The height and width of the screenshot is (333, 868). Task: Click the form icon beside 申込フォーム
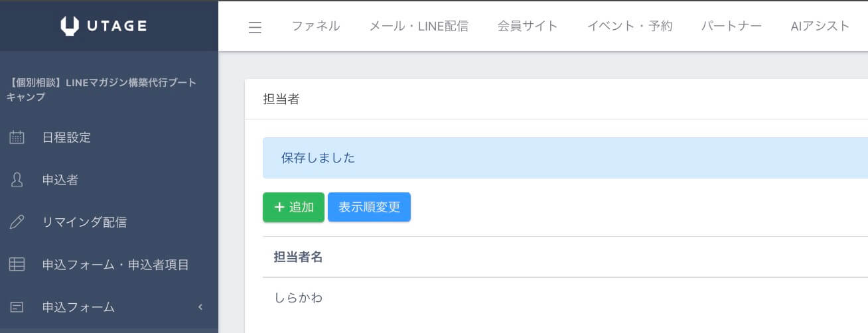click(17, 307)
